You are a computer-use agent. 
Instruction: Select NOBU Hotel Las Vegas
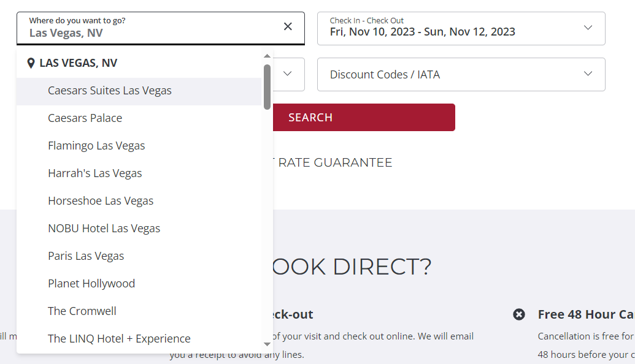click(x=104, y=229)
